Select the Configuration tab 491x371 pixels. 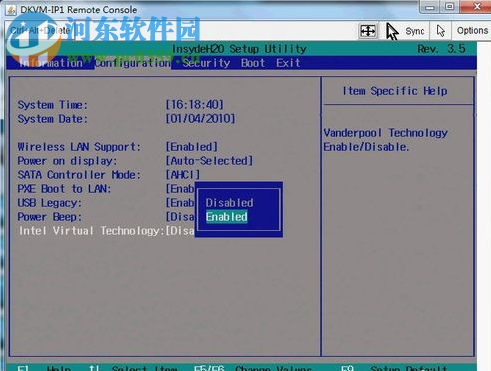coord(133,63)
